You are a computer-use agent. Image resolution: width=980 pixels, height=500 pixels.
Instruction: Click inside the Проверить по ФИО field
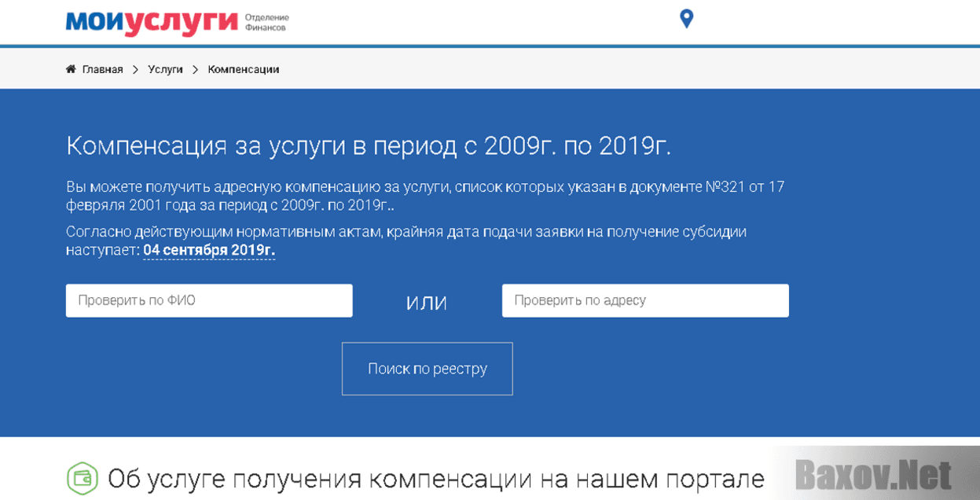(208, 300)
